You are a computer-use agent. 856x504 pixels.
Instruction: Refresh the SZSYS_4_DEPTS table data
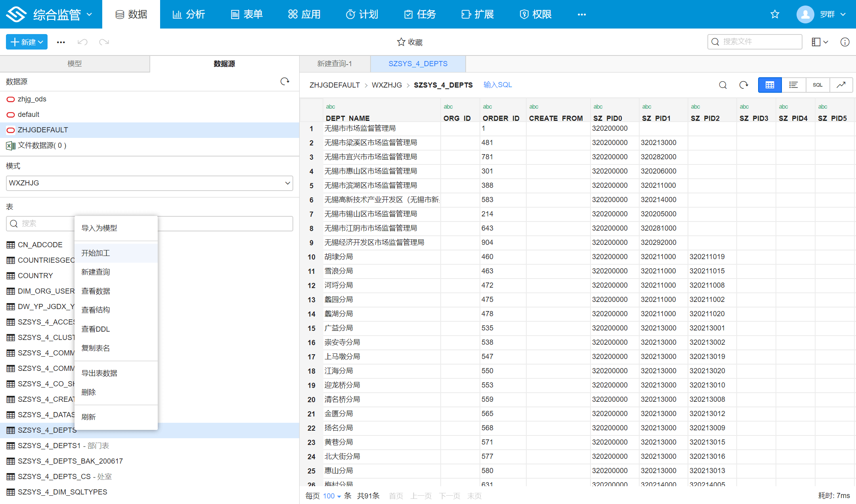744,85
